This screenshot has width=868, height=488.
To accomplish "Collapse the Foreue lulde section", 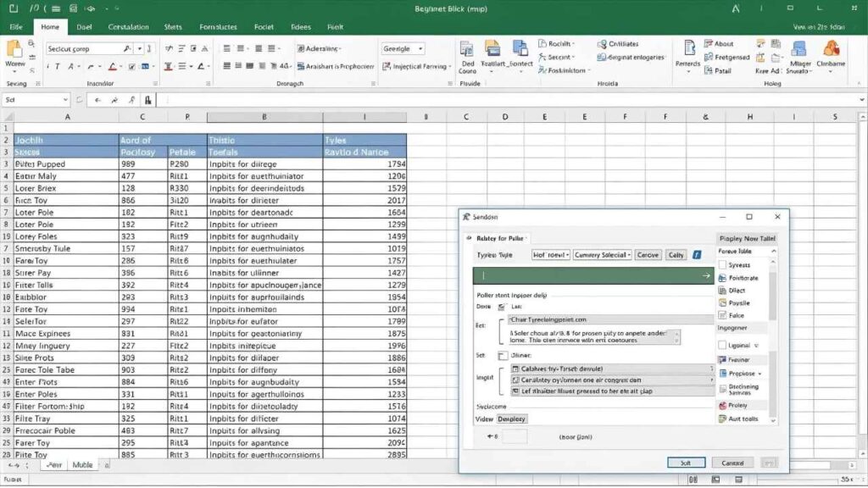I will tap(773, 251).
